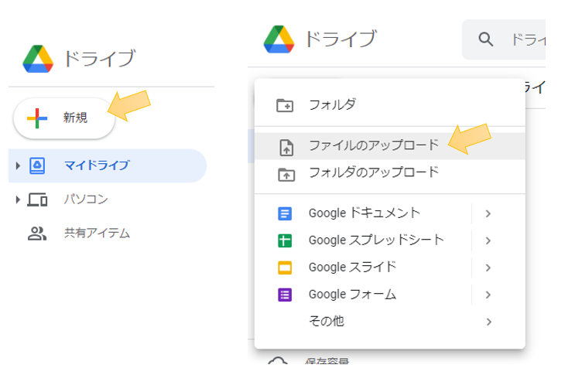
Task: Choose フォルダのアップロード menu item
Action: (390, 172)
